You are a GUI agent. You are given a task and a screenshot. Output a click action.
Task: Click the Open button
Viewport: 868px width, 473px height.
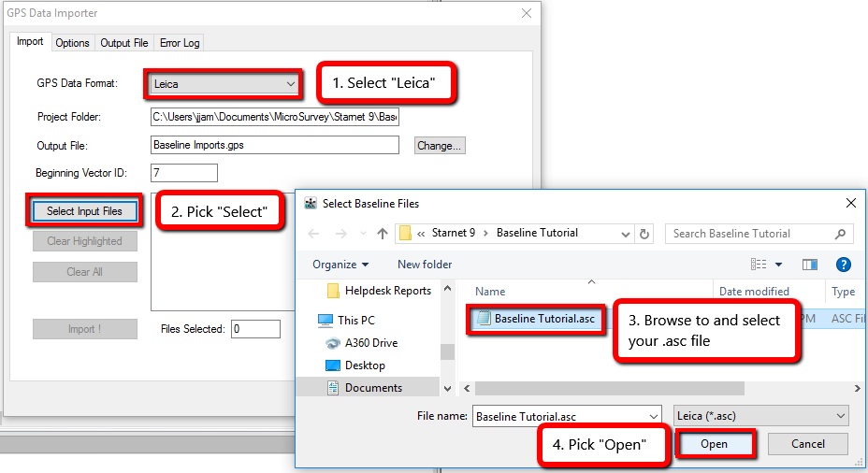coord(715,444)
